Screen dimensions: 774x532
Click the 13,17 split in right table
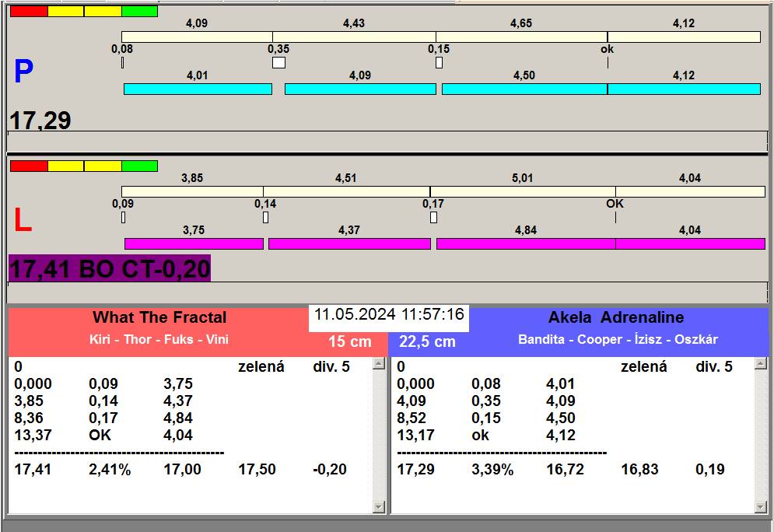tap(415, 436)
